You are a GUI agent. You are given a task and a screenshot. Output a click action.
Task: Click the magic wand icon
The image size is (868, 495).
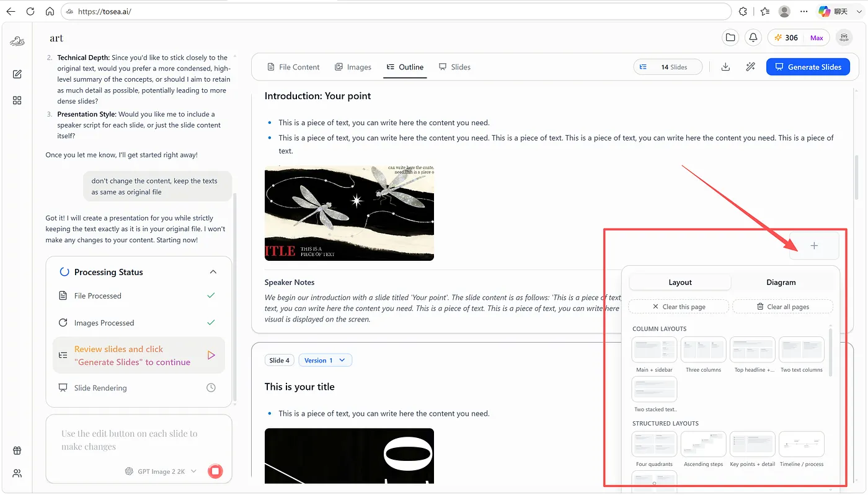click(x=750, y=67)
